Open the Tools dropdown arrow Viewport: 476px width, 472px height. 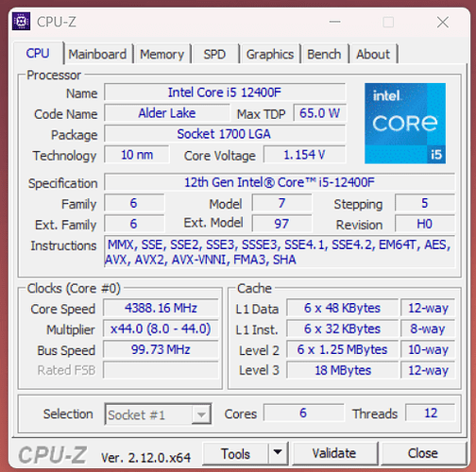pyautogui.click(x=278, y=453)
